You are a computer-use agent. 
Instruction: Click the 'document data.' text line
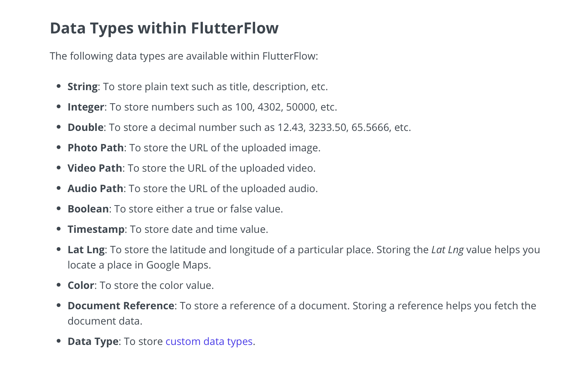pyautogui.click(x=105, y=321)
